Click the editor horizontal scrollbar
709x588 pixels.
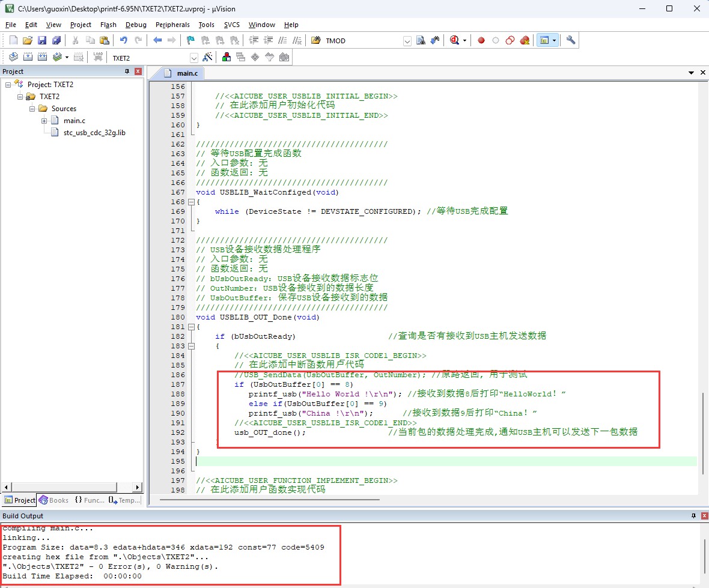[x=270, y=500]
